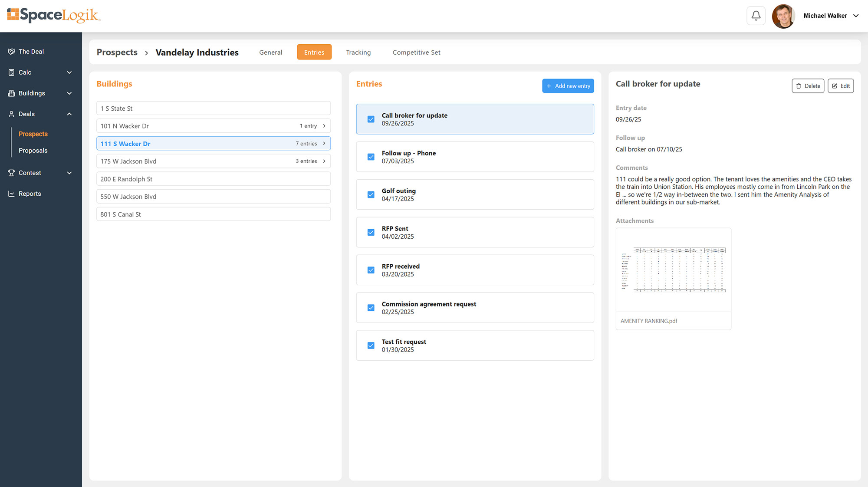Open the Calc section icon
Image resolution: width=868 pixels, height=487 pixels.
pyautogui.click(x=12, y=72)
